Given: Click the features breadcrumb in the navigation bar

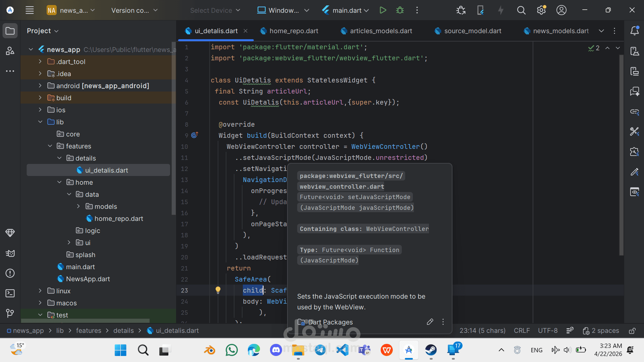Looking at the screenshot, I should 89,331.
